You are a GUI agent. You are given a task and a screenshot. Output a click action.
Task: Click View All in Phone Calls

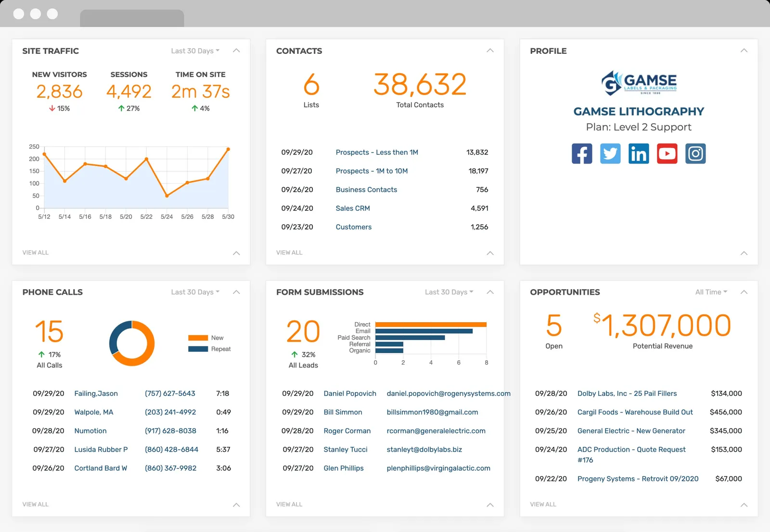[x=36, y=505]
